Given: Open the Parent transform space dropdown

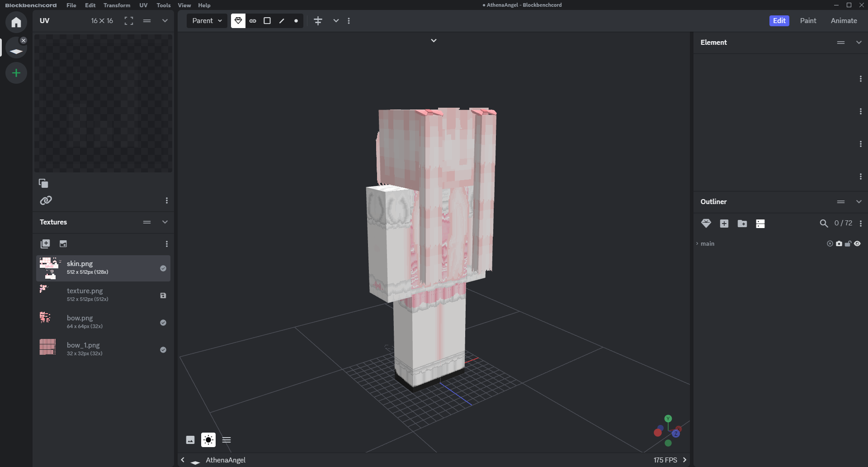Looking at the screenshot, I should click(x=207, y=21).
